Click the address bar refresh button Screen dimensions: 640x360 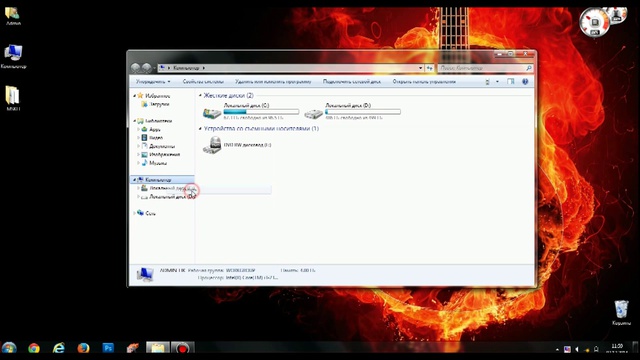click(429, 68)
